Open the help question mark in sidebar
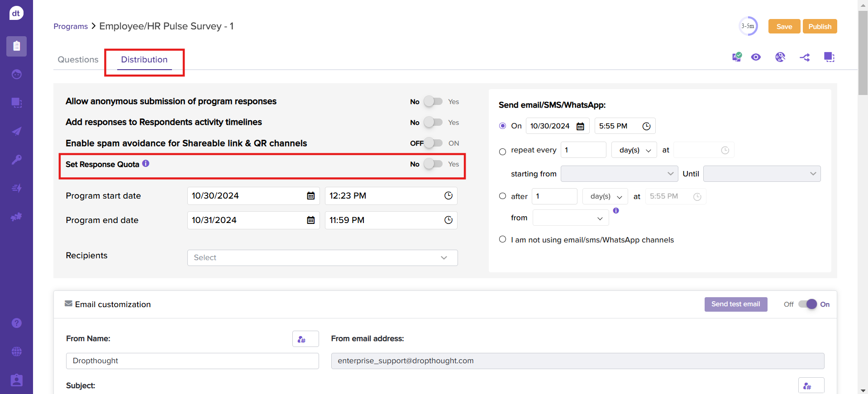 pos(17,323)
